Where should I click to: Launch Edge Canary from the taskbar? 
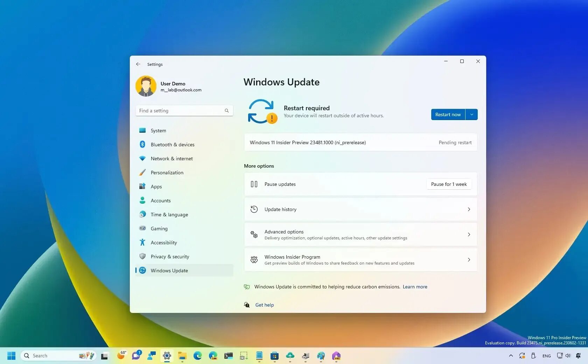point(213,356)
